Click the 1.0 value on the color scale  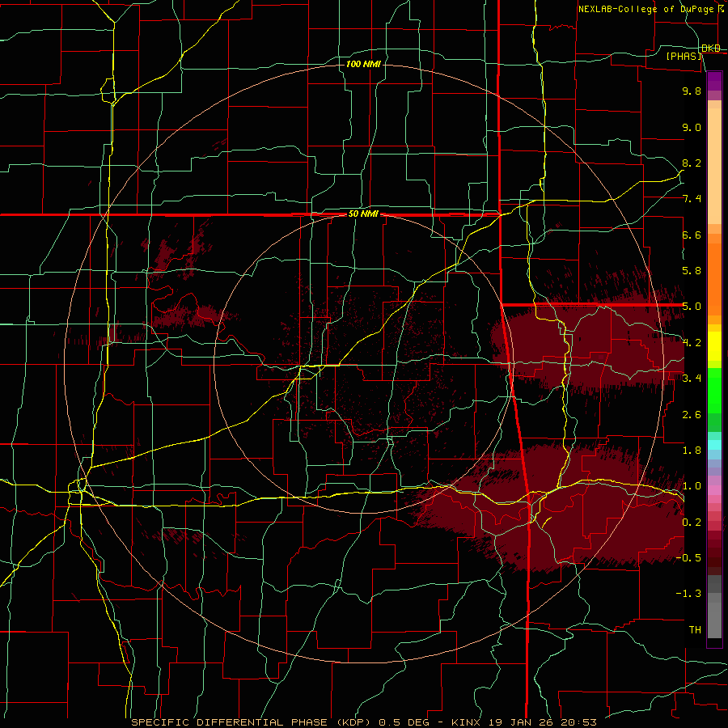point(692,486)
